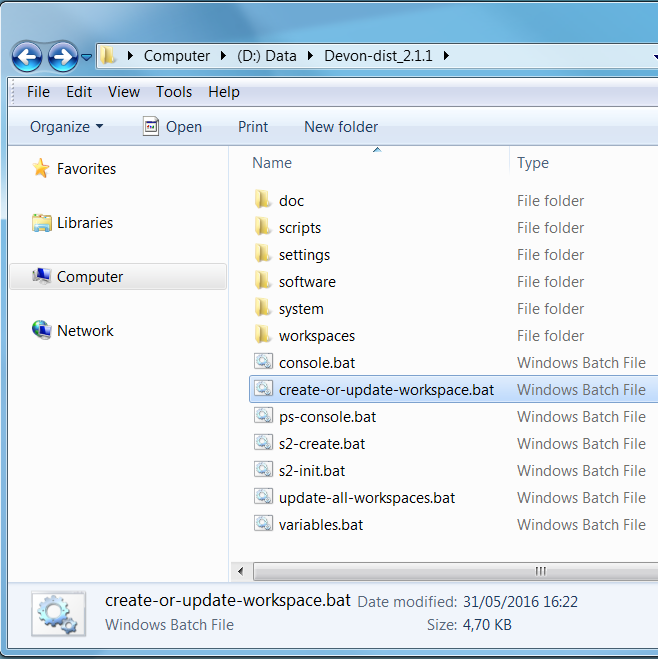Sort by the Name column header
The height and width of the screenshot is (659, 658).
click(272, 163)
